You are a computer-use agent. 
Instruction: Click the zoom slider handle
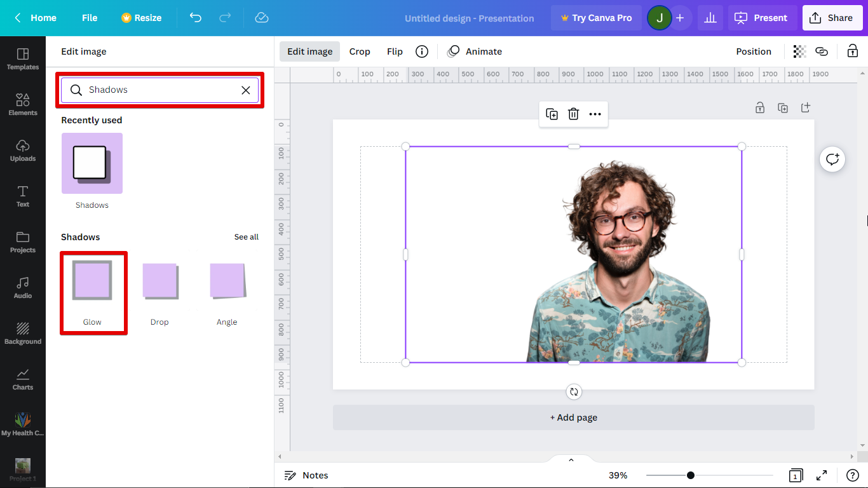tap(691, 475)
